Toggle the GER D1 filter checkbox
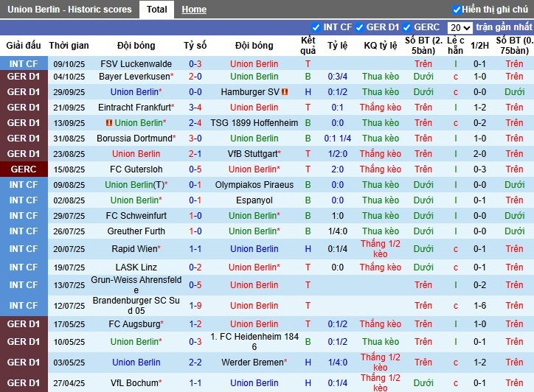534x392 pixels. point(360,27)
